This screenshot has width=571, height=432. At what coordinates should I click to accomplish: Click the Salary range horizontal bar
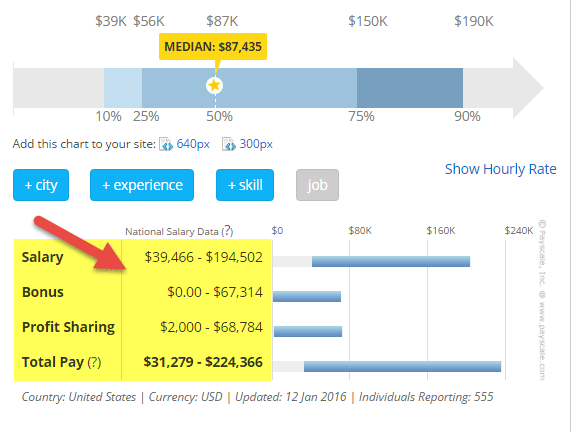[x=391, y=261]
